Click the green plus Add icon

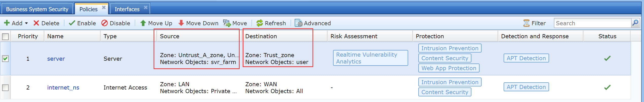[x=7, y=23]
